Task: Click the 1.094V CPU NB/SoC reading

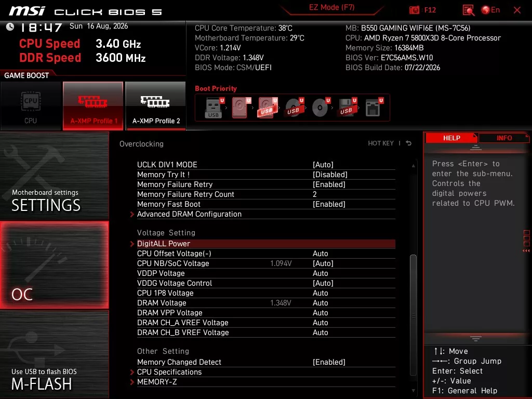Action: 281,263
